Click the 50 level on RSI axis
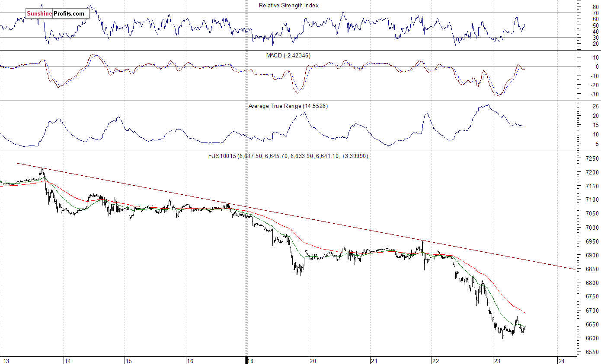Viewport: 601px width, 364px height. point(595,25)
